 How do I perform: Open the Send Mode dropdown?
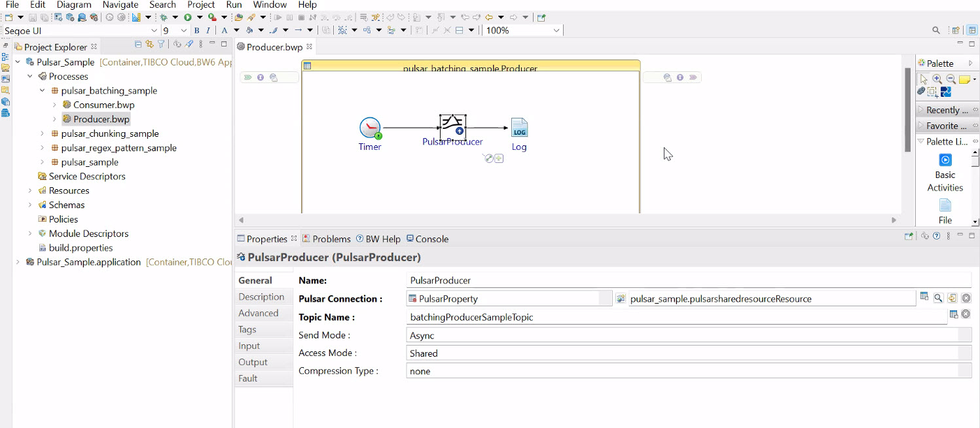[x=687, y=335]
